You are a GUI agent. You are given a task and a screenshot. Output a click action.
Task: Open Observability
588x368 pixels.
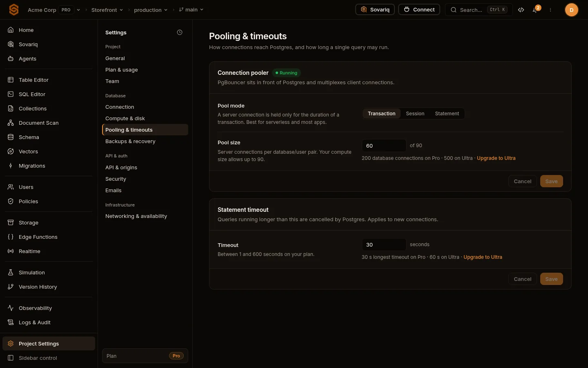coord(49,308)
